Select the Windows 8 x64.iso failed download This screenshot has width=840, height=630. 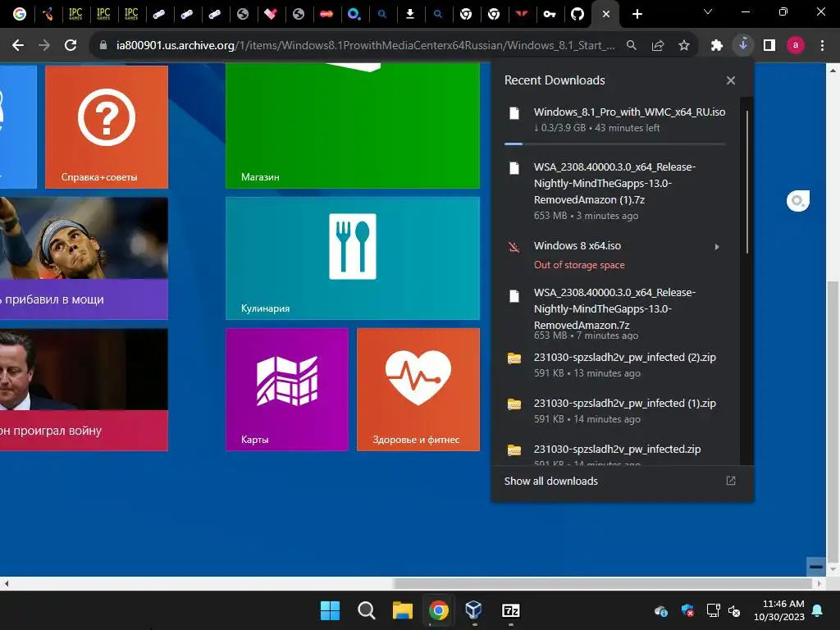pos(615,255)
